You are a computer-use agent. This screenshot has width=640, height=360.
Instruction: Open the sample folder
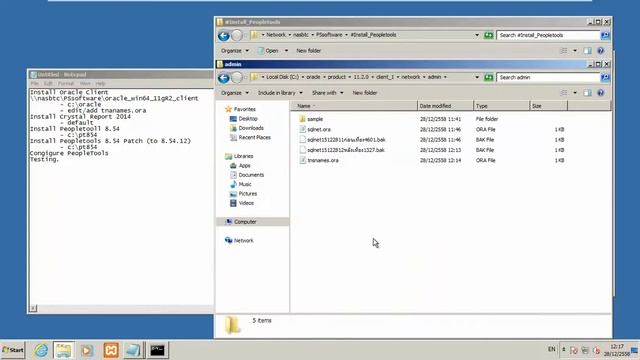[315, 119]
